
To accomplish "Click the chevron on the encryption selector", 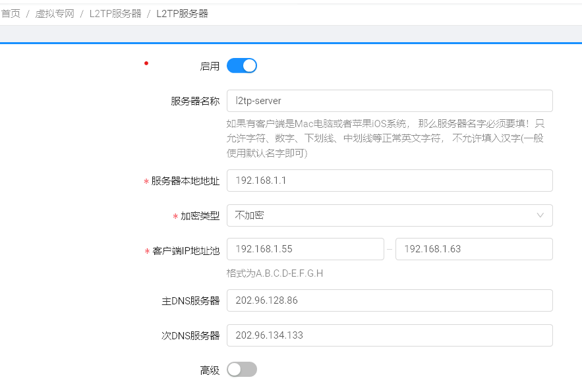I will [540, 215].
